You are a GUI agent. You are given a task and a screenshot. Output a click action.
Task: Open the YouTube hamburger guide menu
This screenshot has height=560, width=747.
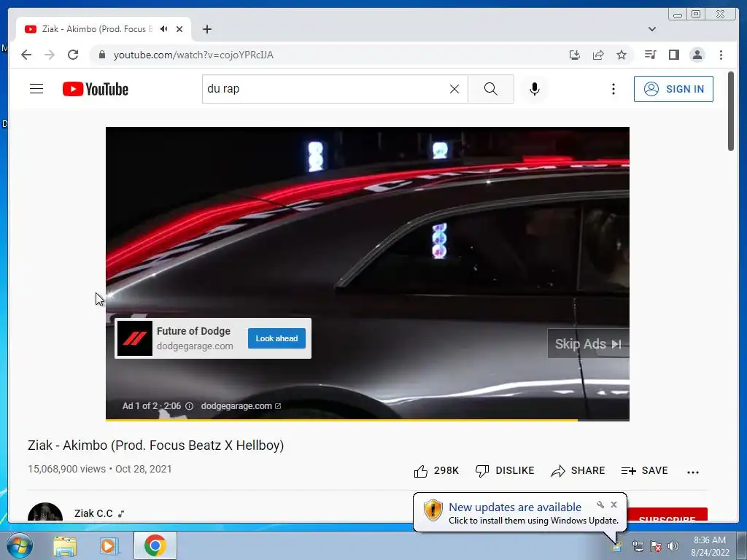(36, 89)
